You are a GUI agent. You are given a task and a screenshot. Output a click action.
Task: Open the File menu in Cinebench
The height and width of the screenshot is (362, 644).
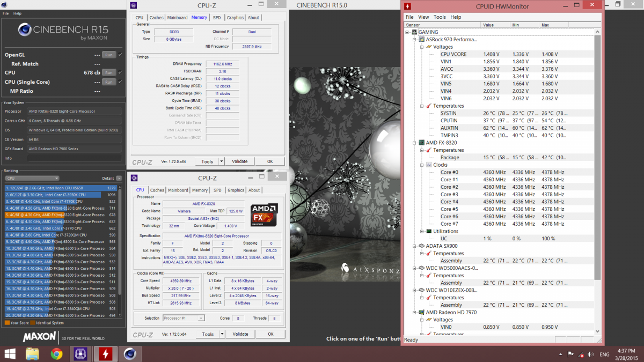coord(5,13)
